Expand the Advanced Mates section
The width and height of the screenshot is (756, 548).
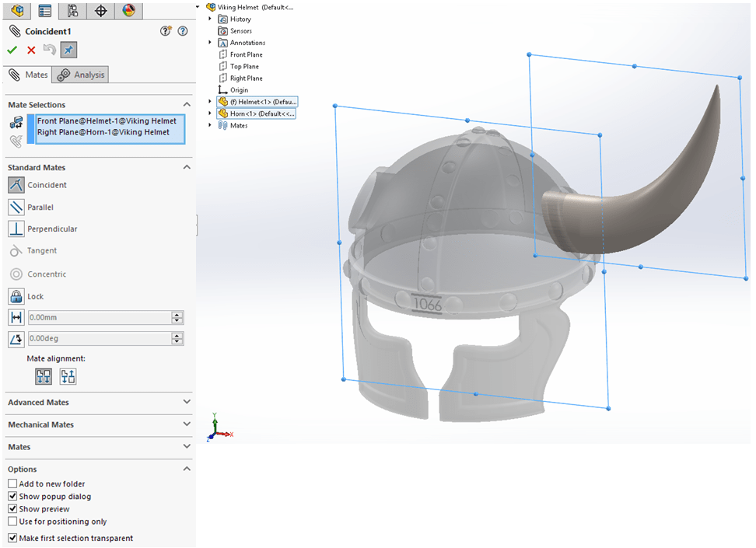click(x=186, y=402)
